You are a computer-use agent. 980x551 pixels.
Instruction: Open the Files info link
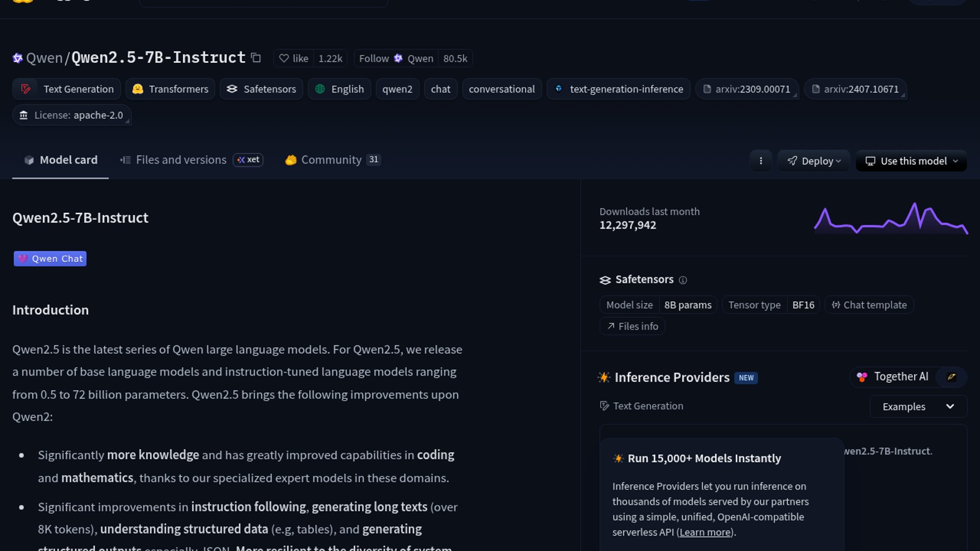632,326
